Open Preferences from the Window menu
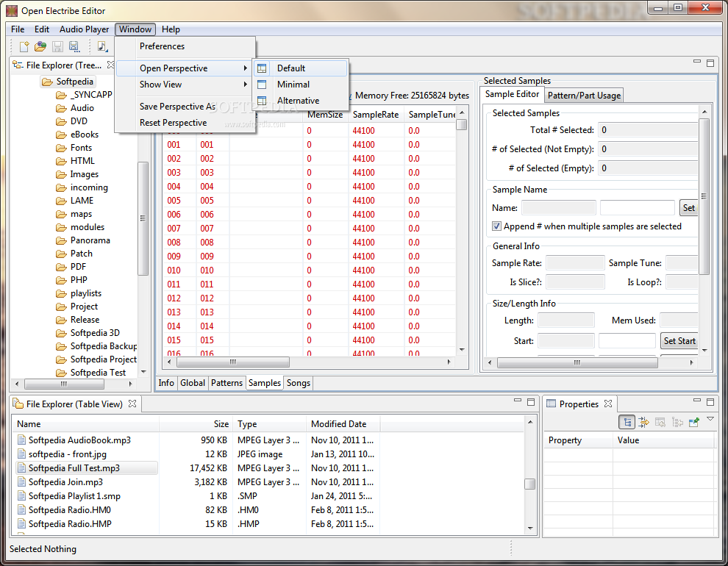Image resolution: width=728 pixels, height=566 pixels. click(x=162, y=46)
